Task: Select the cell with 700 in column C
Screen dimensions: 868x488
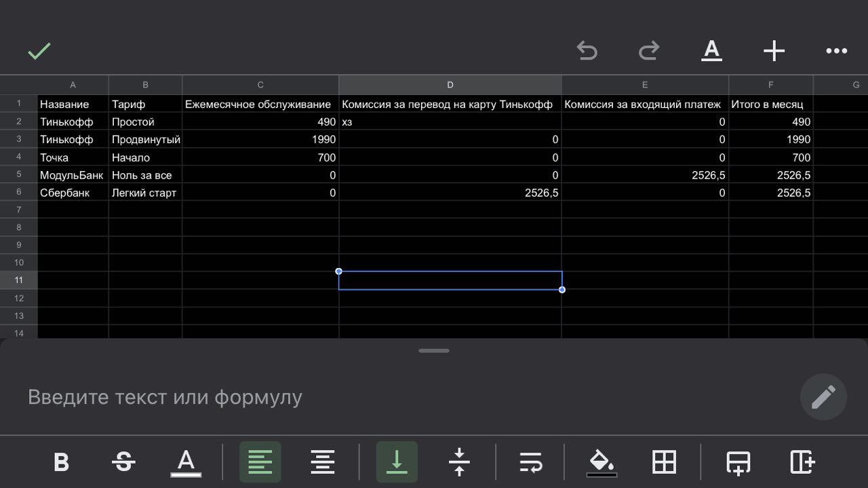Action: coord(260,157)
